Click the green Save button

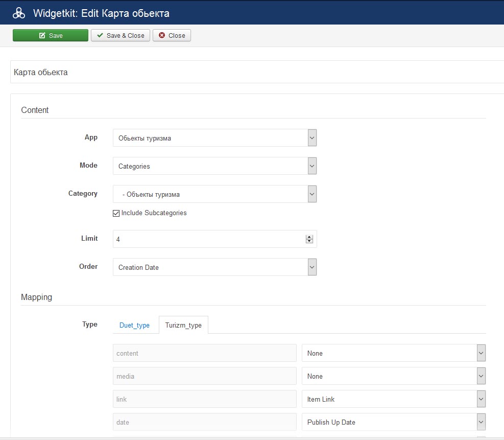point(51,35)
